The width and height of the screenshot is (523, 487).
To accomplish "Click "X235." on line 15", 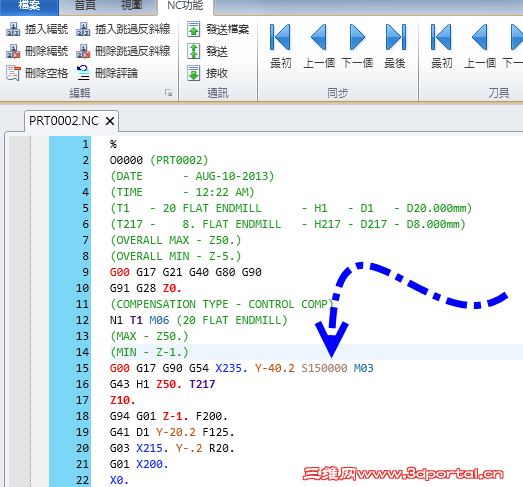I will point(231,368).
